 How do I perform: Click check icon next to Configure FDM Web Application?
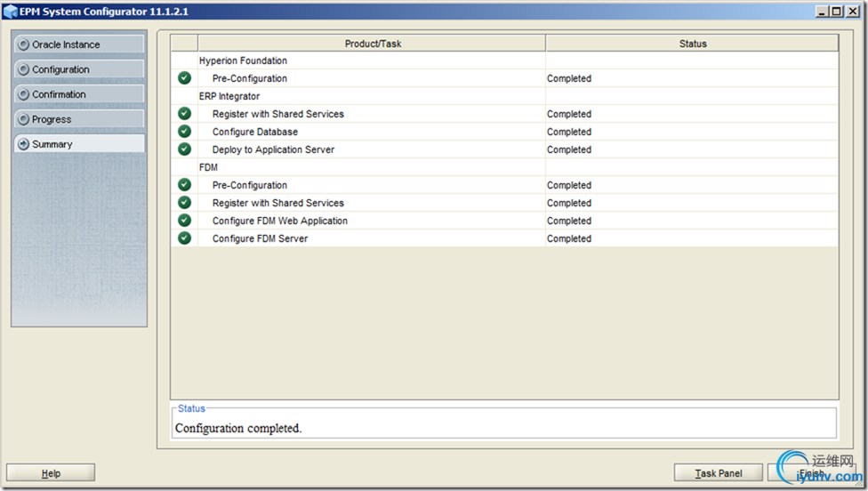(184, 221)
